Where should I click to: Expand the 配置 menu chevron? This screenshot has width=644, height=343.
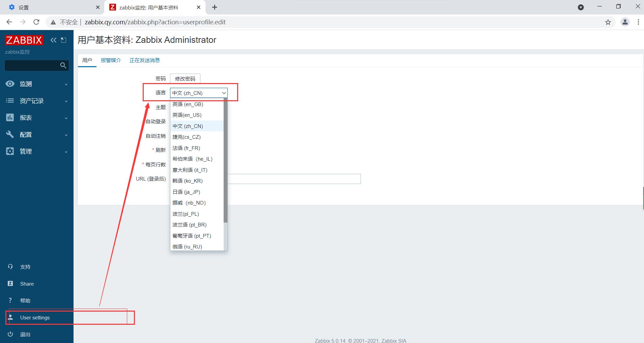coord(66,135)
